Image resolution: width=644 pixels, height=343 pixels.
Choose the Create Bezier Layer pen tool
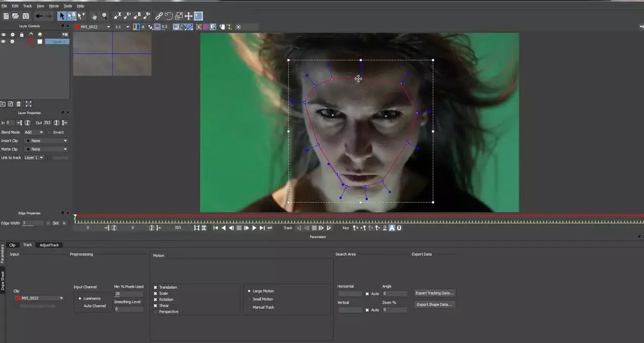coord(137,16)
